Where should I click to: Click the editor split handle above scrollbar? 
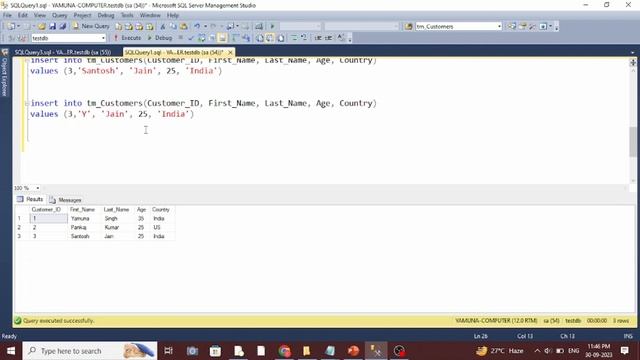tap(633, 62)
